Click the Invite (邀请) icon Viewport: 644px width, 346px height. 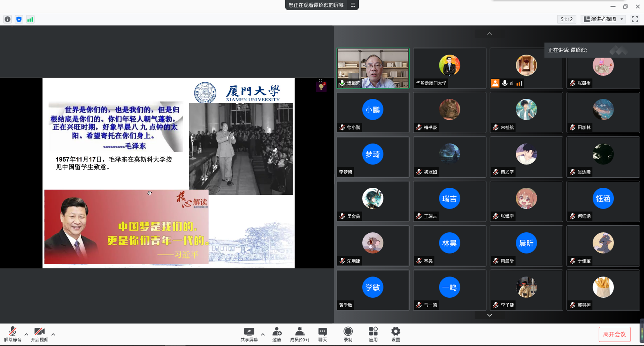pyautogui.click(x=277, y=334)
